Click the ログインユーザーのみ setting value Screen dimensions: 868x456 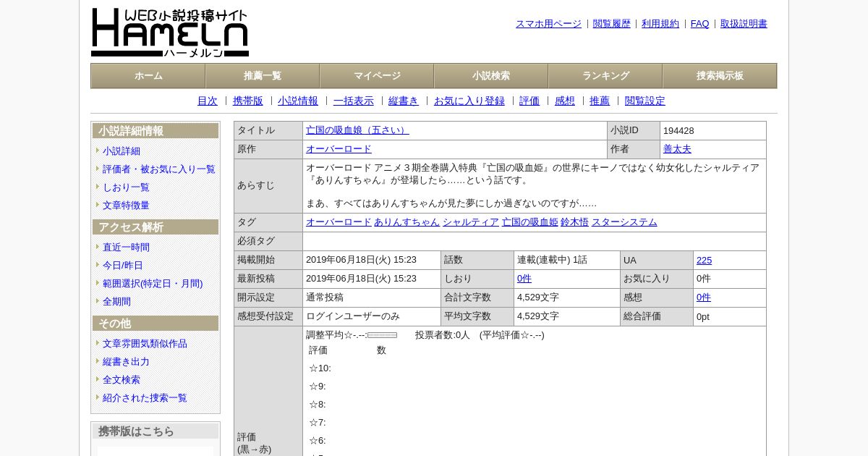click(x=353, y=316)
